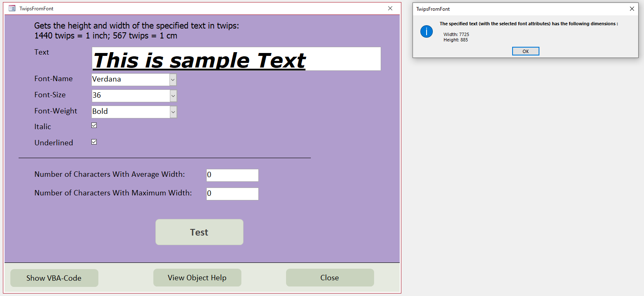The image size is (644, 296).
Task: Open the Font-Size dropdown arrow
Action: 173,96
